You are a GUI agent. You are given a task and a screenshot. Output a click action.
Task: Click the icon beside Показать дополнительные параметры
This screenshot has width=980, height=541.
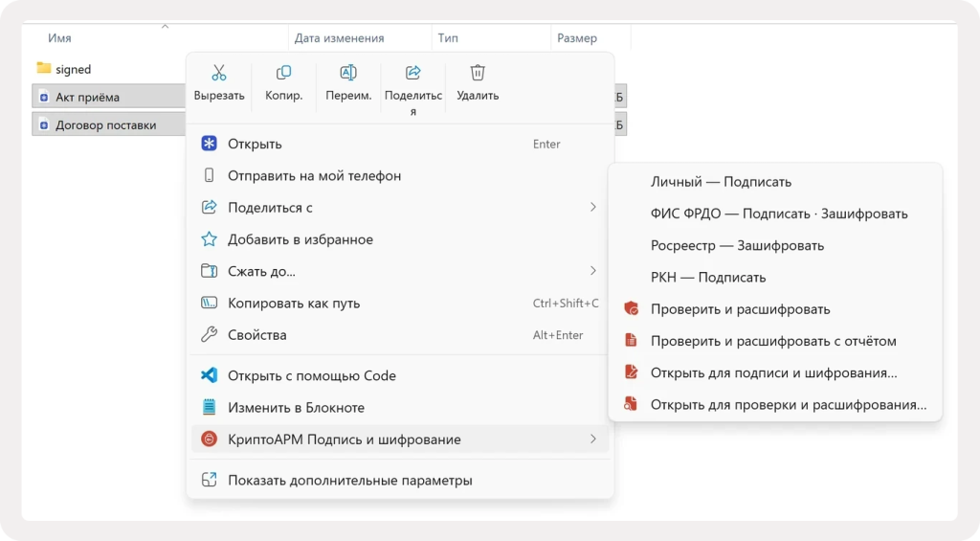pos(209,480)
